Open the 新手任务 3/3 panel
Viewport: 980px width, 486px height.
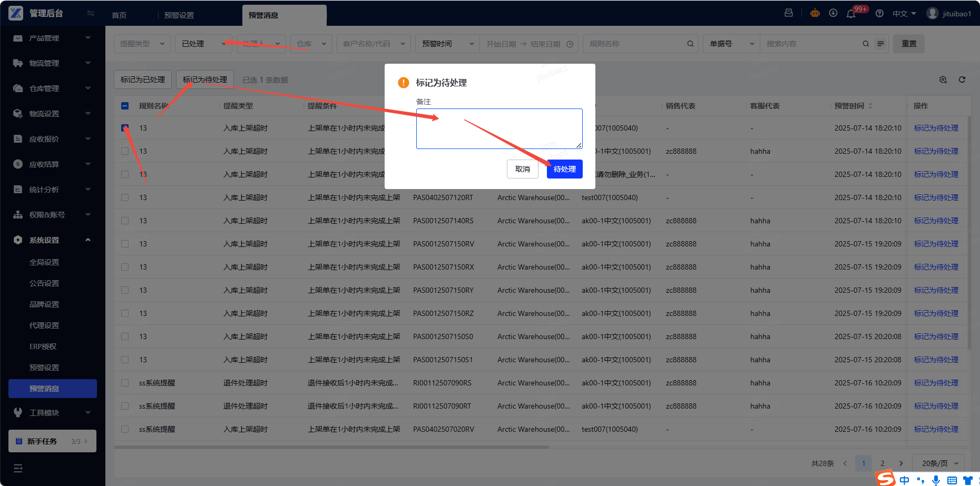(x=53, y=441)
